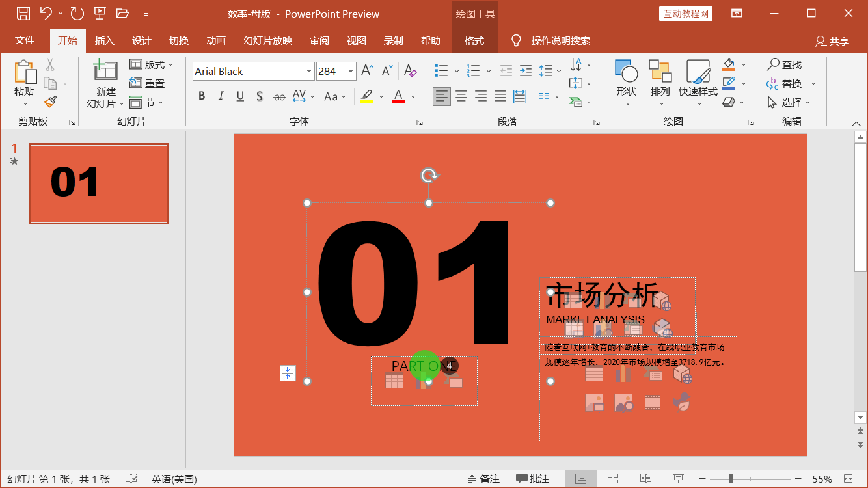The height and width of the screenshot is (488, 868).
Task: Click the Save icon in quick access toolbar
Action: tap(23, 13)
